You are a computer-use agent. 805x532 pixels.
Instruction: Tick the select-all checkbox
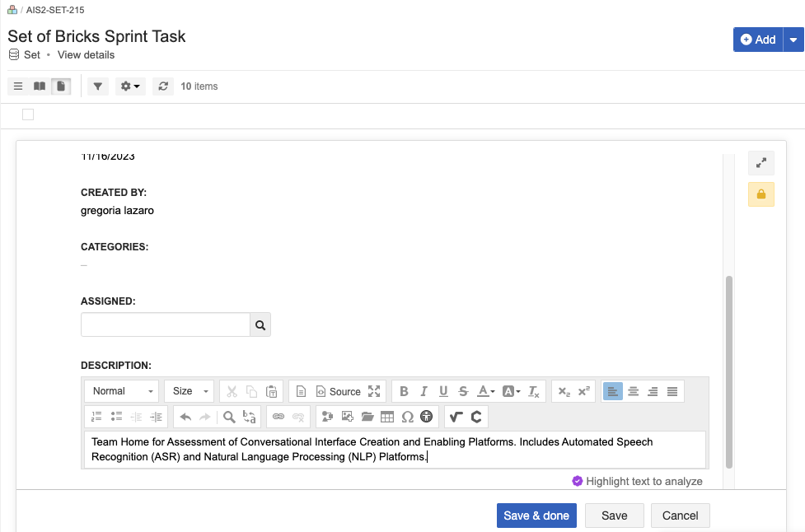28,114
